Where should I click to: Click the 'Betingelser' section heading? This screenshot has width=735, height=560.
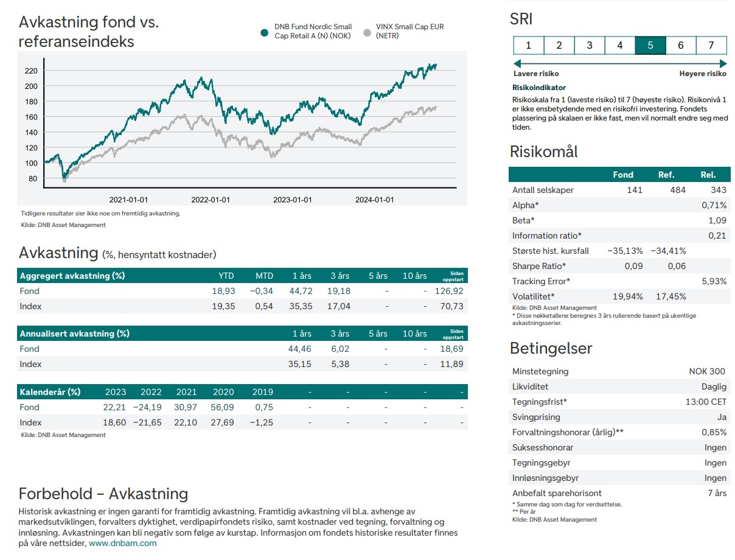[x=551, y=349]
